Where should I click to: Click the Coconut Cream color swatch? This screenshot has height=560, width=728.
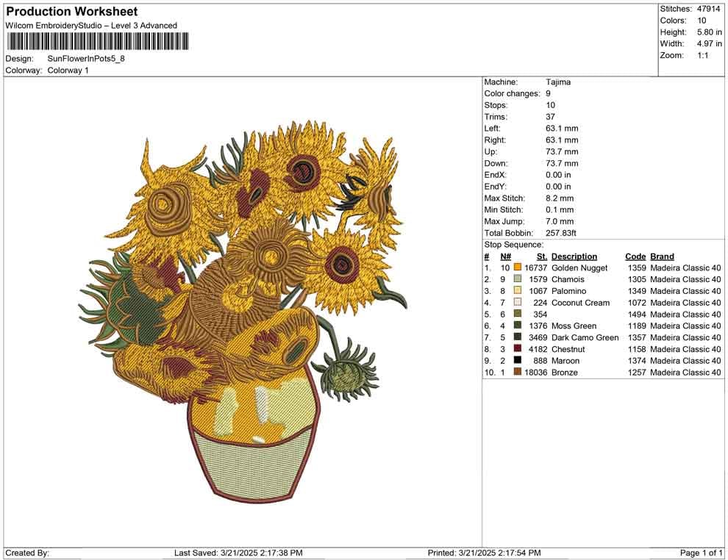pyautogui.click(x=517, y=303)
